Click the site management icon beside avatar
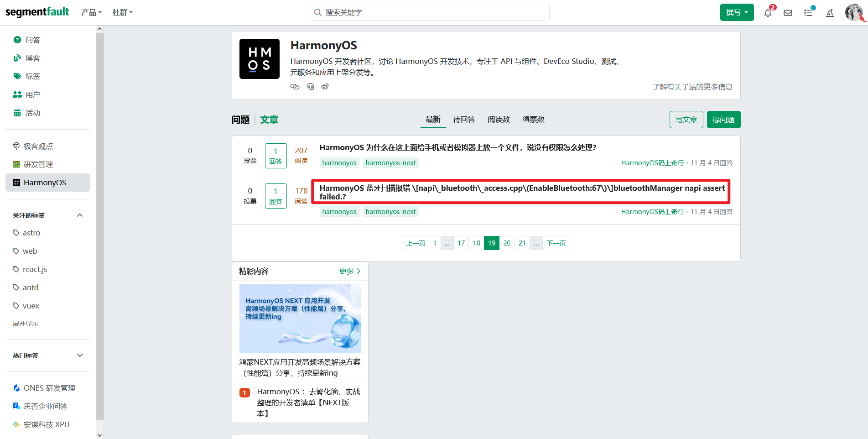868x439 pixels. pyautogui.click(x=830, y=13)
